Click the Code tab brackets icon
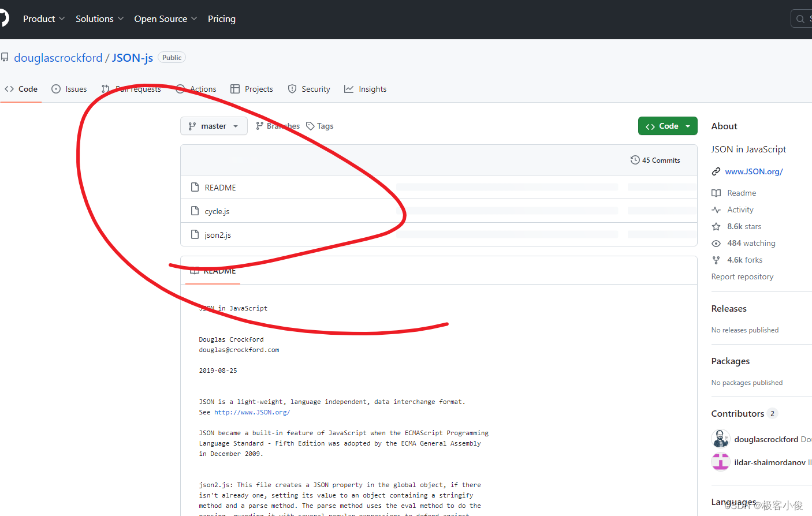This screenshot has height=516, width=812. pos(9,89)
